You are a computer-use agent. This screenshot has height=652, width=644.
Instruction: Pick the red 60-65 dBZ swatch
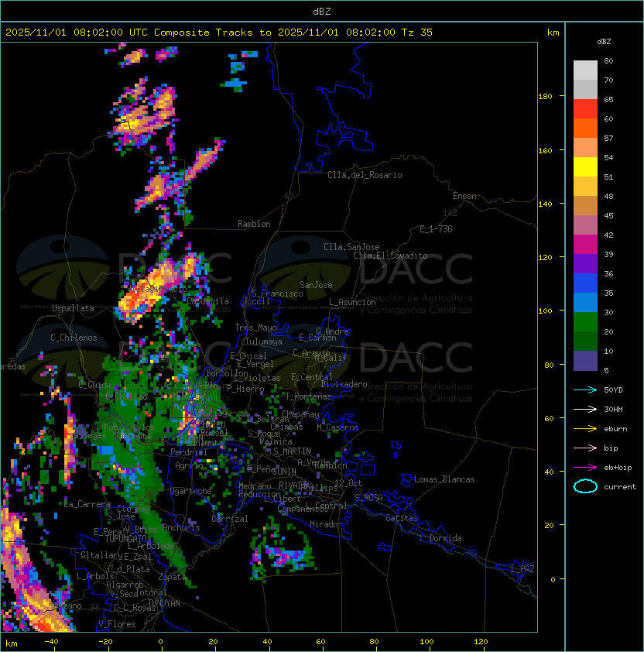point(585,109)
